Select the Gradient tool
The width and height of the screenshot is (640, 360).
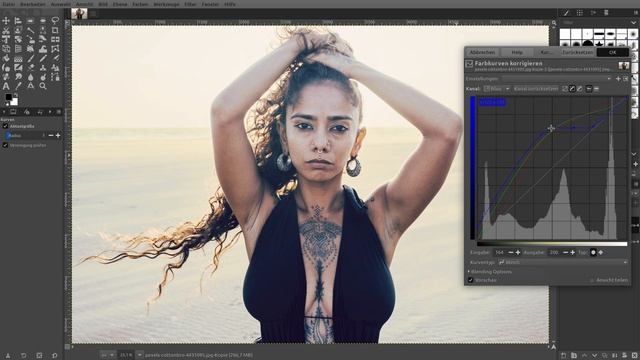pos(18,58)
